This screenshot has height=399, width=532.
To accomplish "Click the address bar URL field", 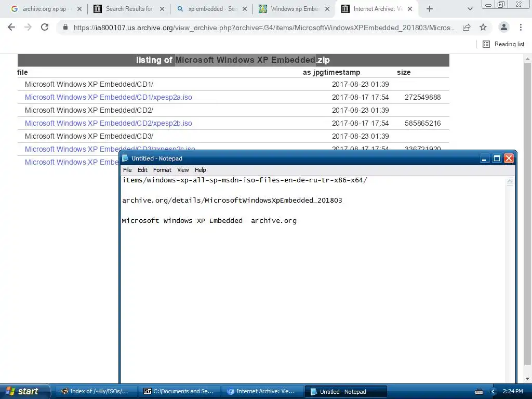I will point(263,28).
